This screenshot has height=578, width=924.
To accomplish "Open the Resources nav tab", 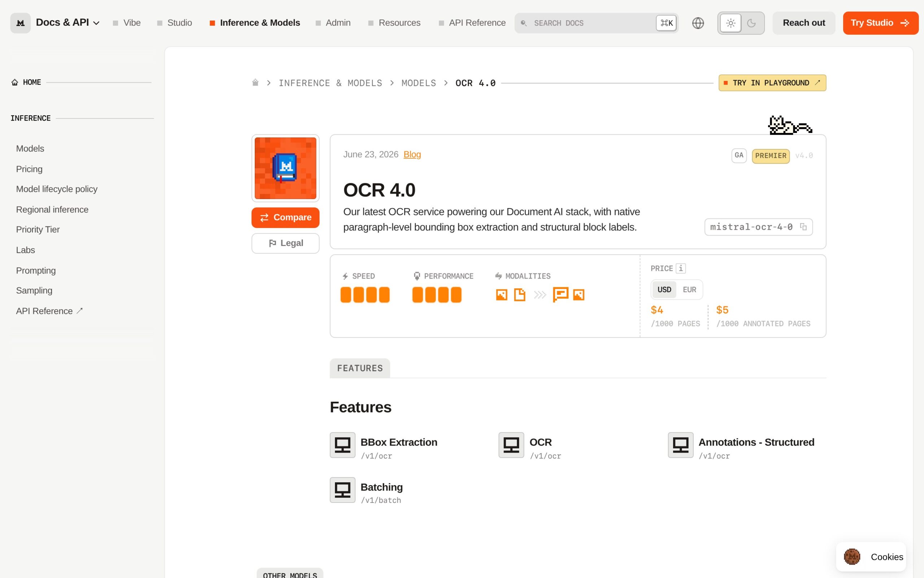I will pyautogui.click(x=394, y=23).
